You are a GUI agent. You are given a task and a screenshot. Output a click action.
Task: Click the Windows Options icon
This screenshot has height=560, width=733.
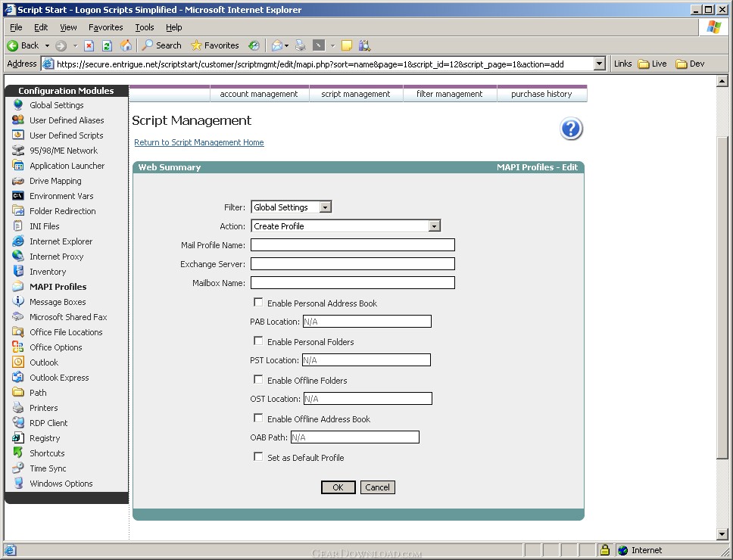pyautogui.click(x=17, y=483)
